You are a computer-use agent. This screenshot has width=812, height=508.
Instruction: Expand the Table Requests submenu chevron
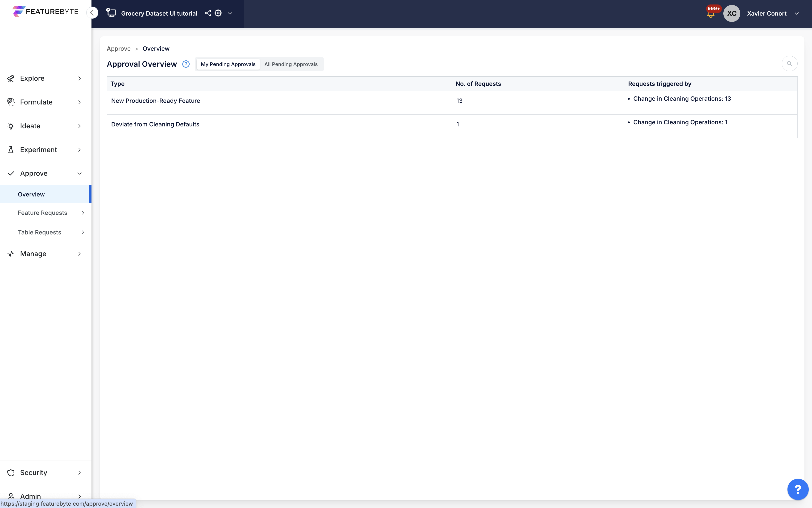(x=83, y=232)
